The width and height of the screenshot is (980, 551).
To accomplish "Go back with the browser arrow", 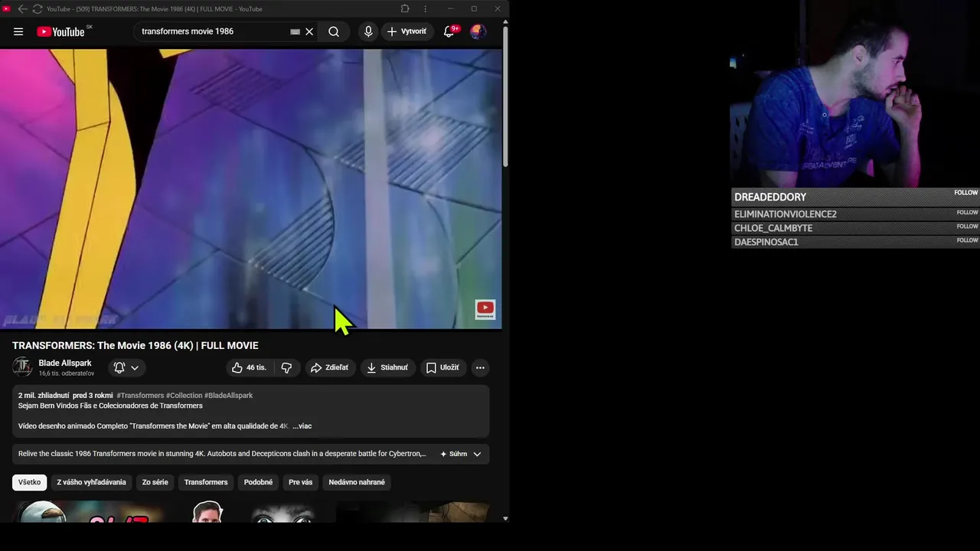I will tap(22, 8).
